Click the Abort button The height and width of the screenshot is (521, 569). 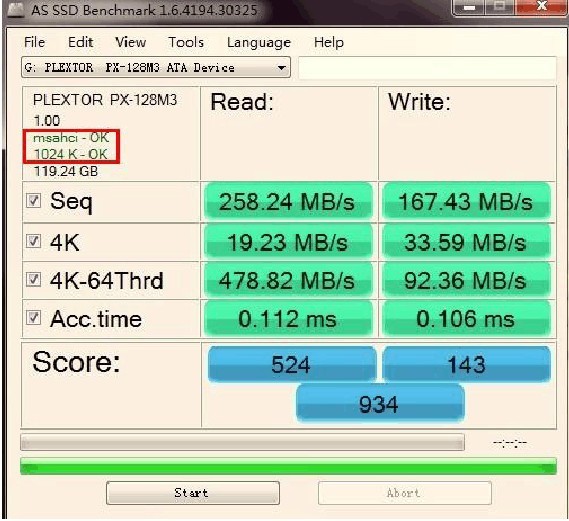(405, 493)
